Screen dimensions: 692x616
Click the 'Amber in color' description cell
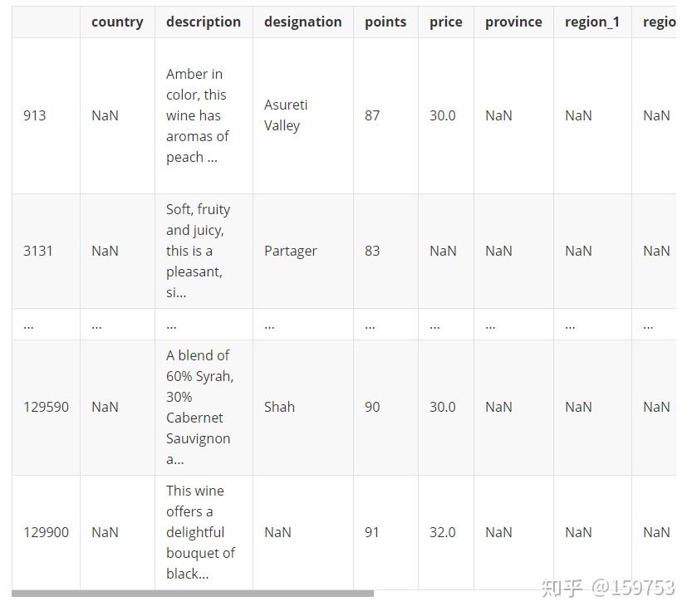(x=197, y=115)
